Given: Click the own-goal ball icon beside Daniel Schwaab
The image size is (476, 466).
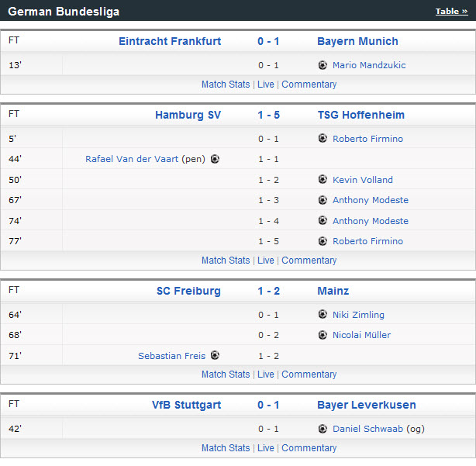Looking at the screenshot, I should click(323, 428).
